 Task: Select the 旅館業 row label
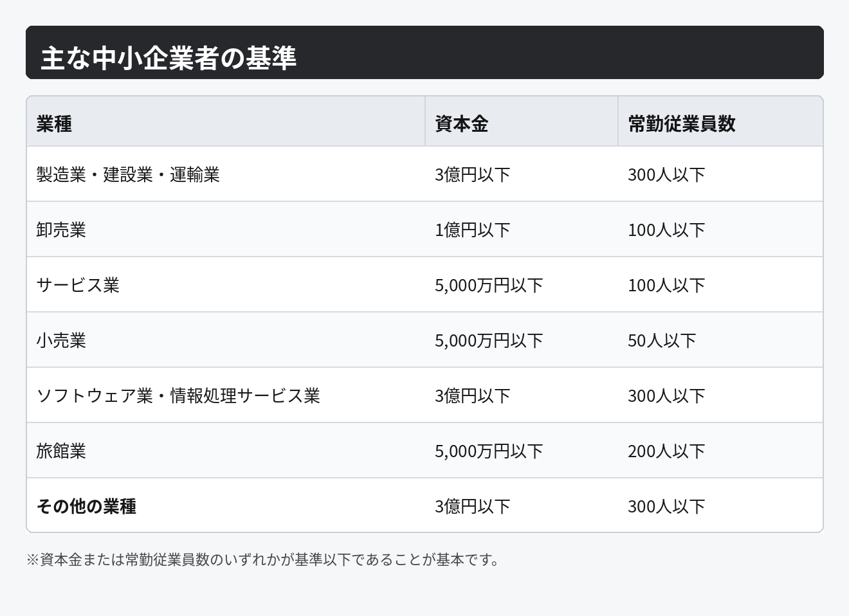coord(61,451)
